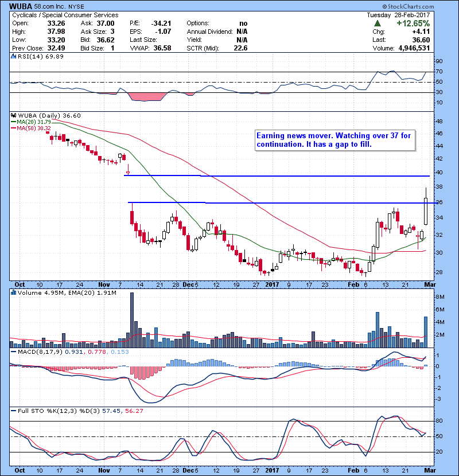Click the lower blue gap line near 36
The image size is (459, 476).
[x=282, y=202]
